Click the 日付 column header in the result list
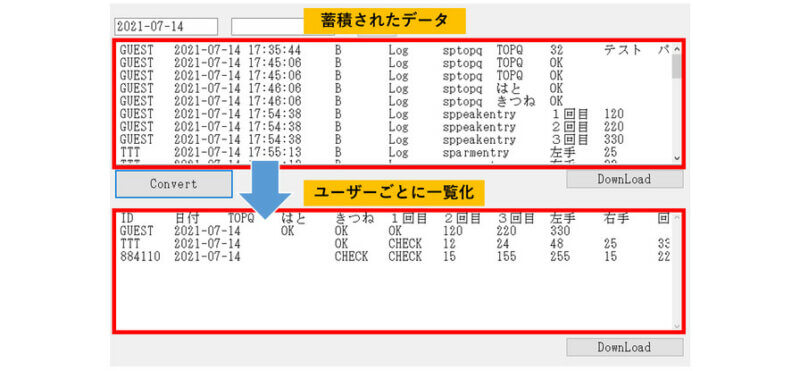 (x=187, y=218)
